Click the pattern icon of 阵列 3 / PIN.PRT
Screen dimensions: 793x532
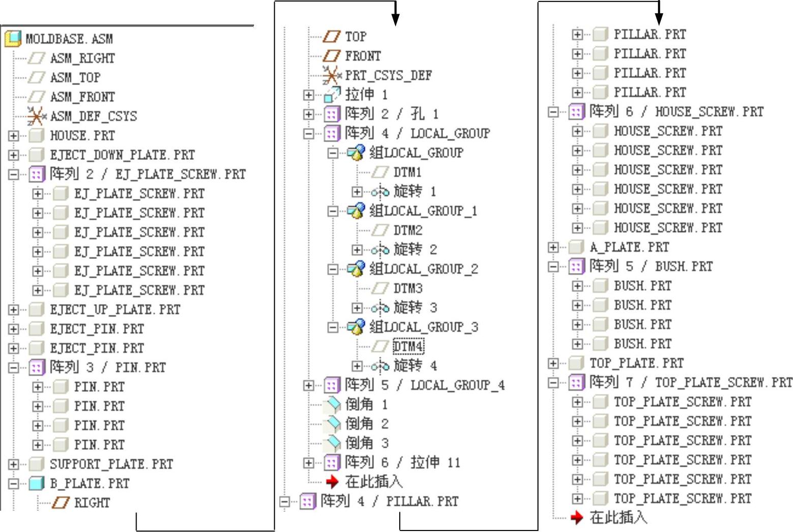37,368
